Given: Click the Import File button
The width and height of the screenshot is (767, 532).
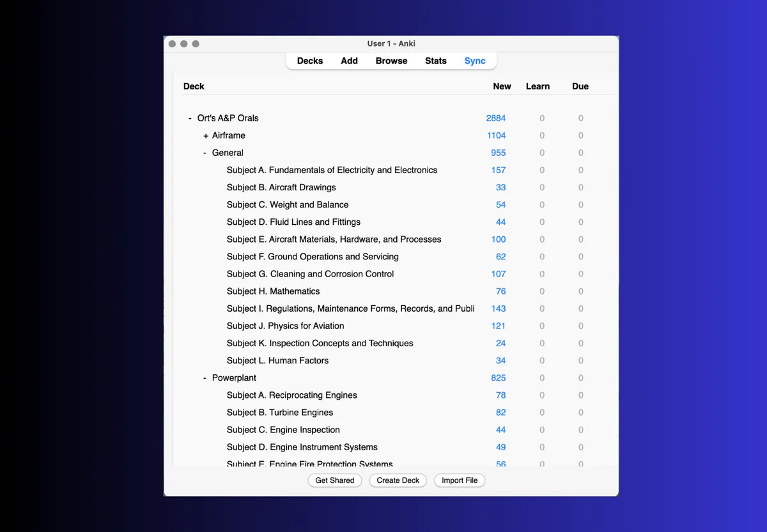Looking at the screenshot, I should [x=460, y=480].
